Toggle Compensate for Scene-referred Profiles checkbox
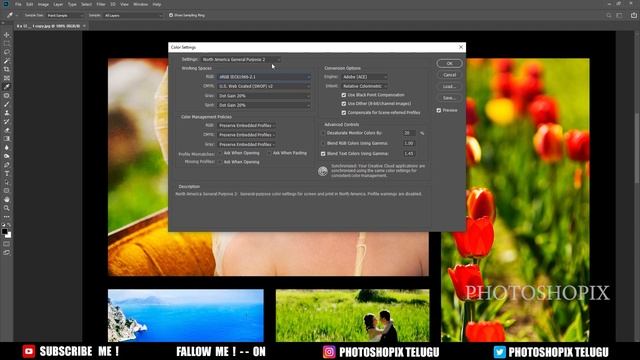The width and height of the screenshot is (640, 360). [344, 113]
